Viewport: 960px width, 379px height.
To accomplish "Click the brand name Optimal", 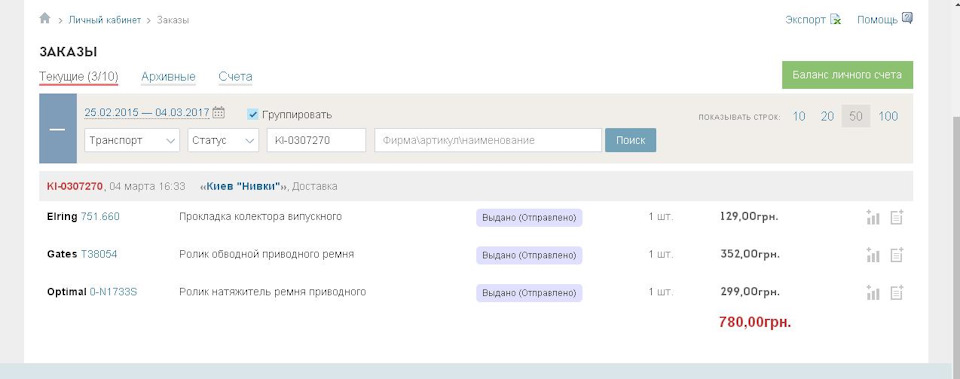I will [67, 292].
